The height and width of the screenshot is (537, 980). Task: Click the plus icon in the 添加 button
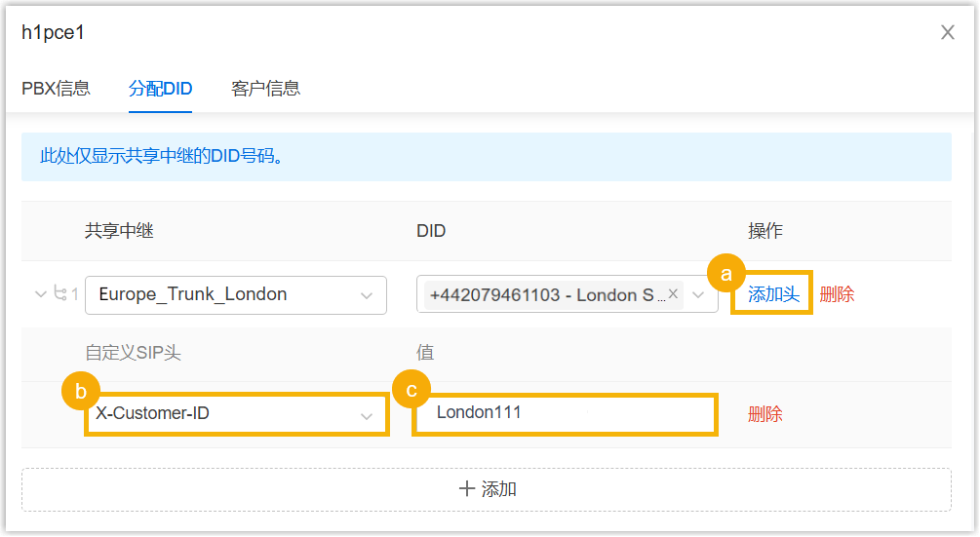467,489
